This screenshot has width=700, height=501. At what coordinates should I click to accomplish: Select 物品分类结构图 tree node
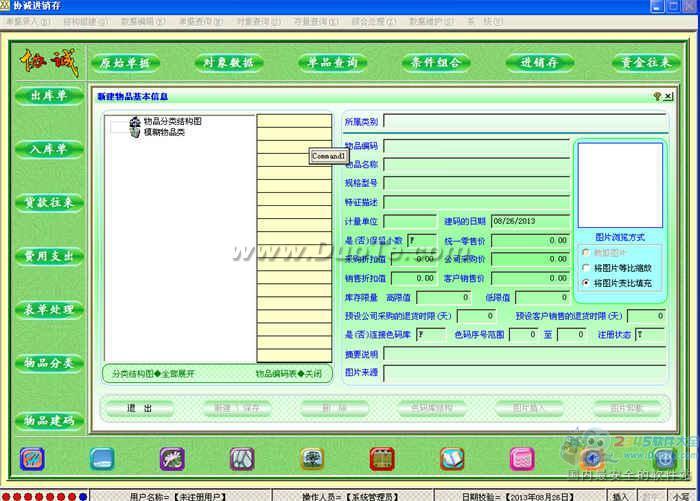pos(172,121)
